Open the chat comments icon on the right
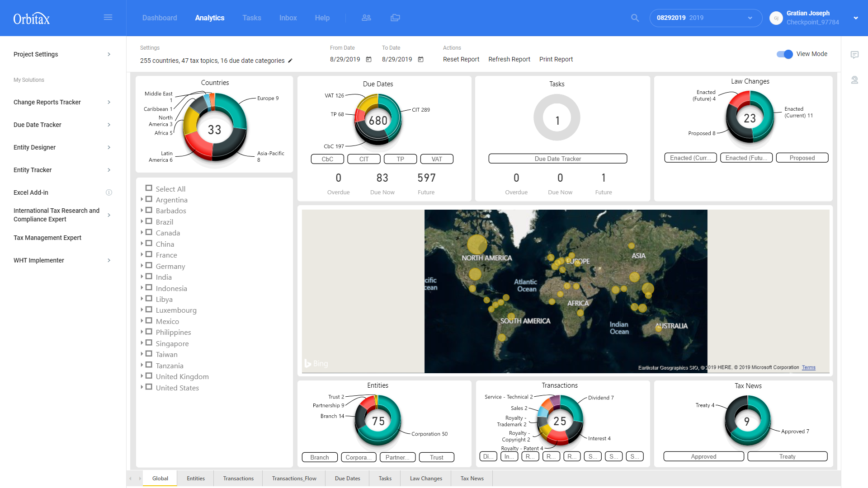 [x=854, y=55]
